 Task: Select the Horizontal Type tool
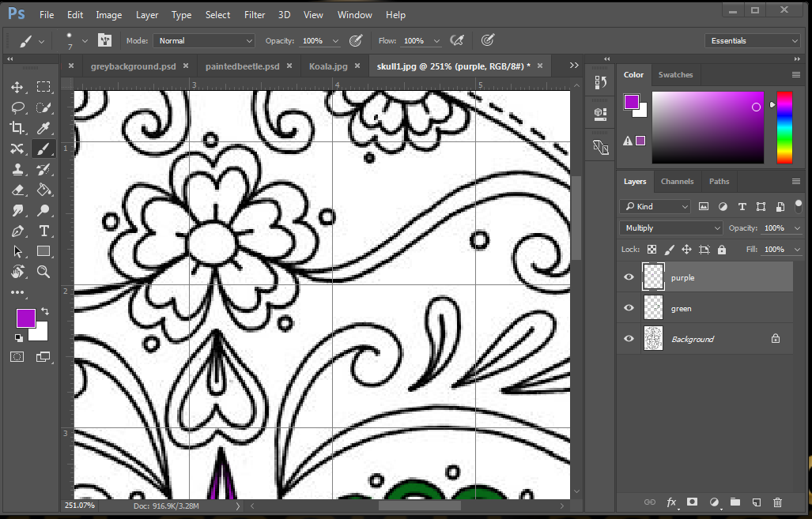tap(43, 231)
